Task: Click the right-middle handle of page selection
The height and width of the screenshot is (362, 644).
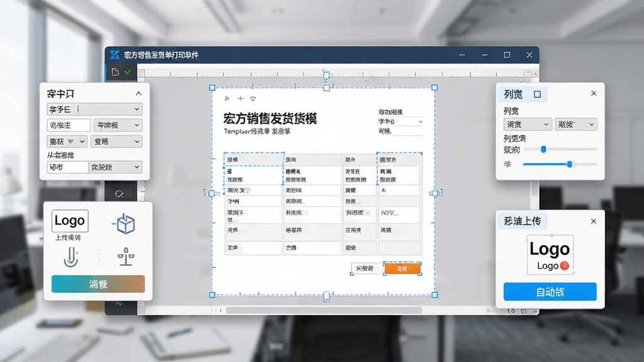Action: pyautogui.click(x=435, y=193)
